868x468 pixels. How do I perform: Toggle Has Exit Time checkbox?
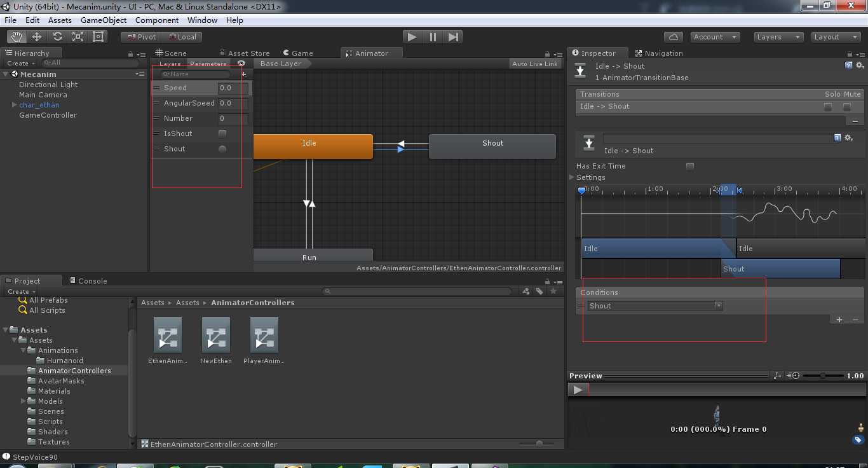690,166
